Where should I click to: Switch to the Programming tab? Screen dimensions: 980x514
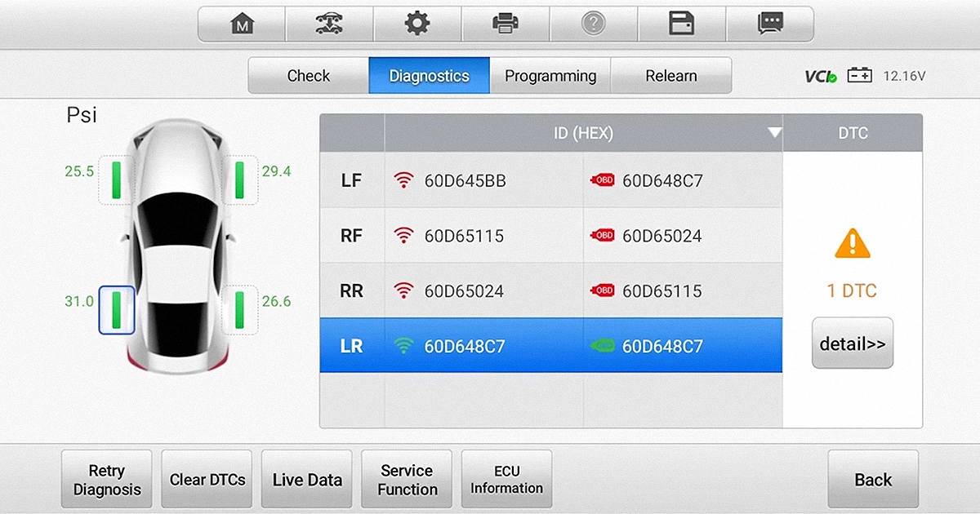pos(550,75)
